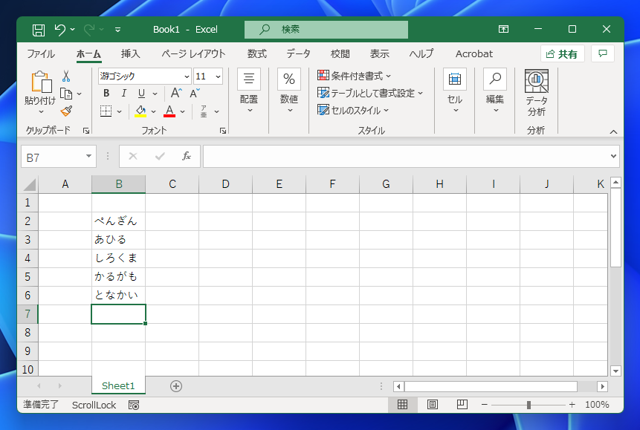
Task: Click the Undo arrow icon
Action: (x=60, y=29)
